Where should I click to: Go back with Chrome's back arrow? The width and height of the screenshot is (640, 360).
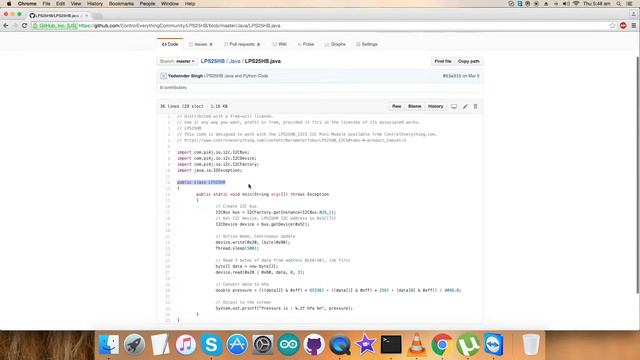pos(6,25)
